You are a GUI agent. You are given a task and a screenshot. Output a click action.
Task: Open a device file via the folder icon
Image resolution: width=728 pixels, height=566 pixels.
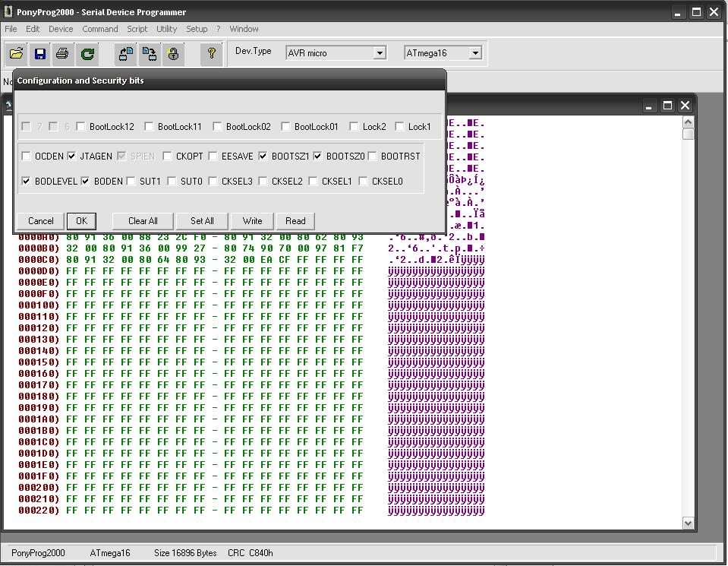[16, 54]
